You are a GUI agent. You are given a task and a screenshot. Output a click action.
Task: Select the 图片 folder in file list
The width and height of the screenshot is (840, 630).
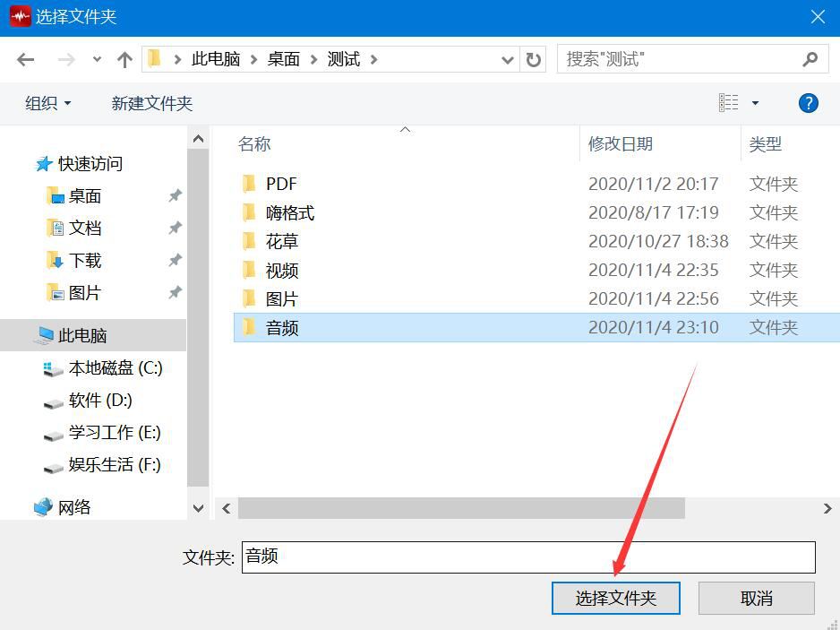point(282,298)
